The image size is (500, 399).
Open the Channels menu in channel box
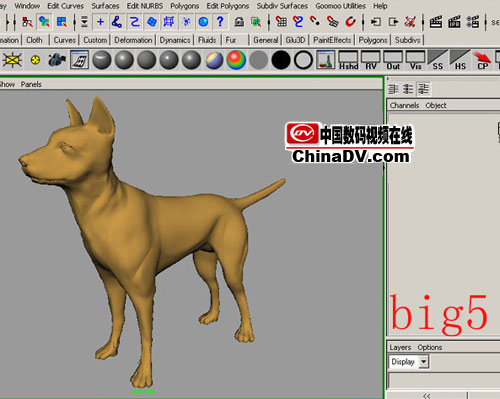point(404,105)
